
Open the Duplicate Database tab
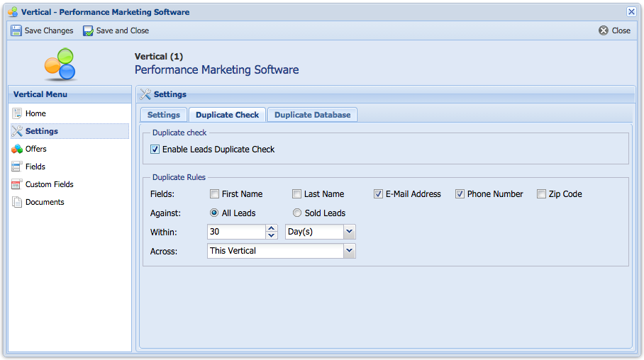tap(312, 115)
